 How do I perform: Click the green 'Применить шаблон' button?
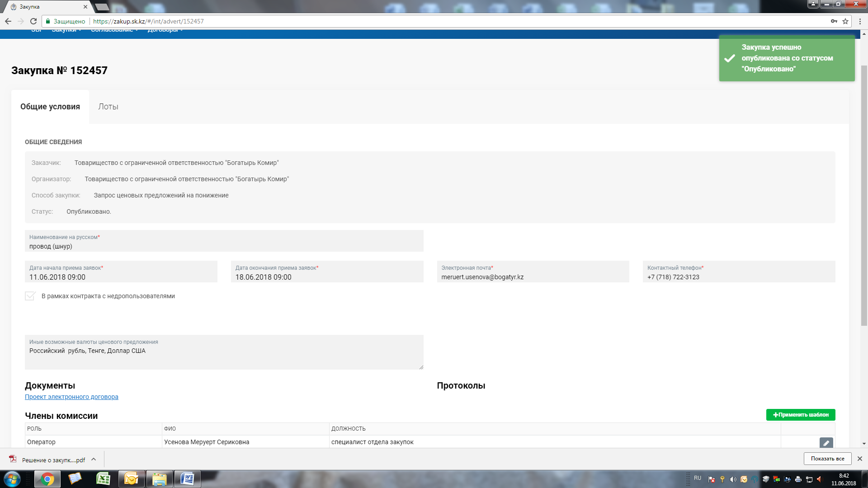pos(800,415)
